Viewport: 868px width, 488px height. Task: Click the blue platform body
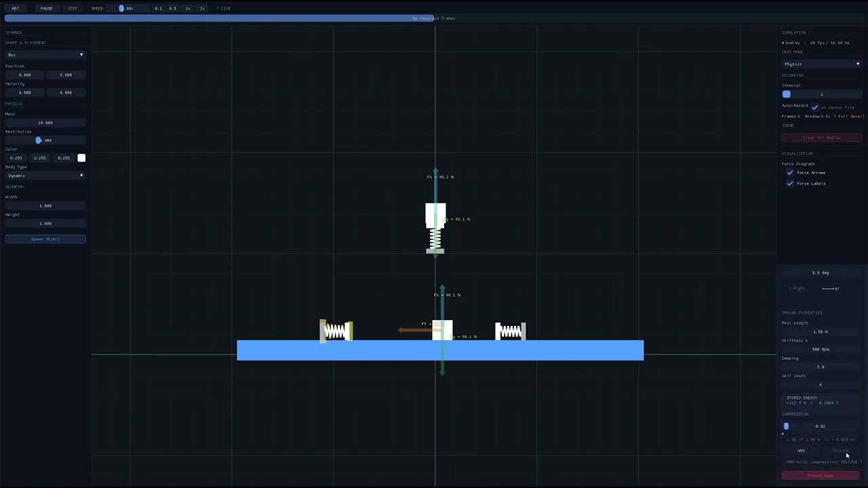pos(440,350)
